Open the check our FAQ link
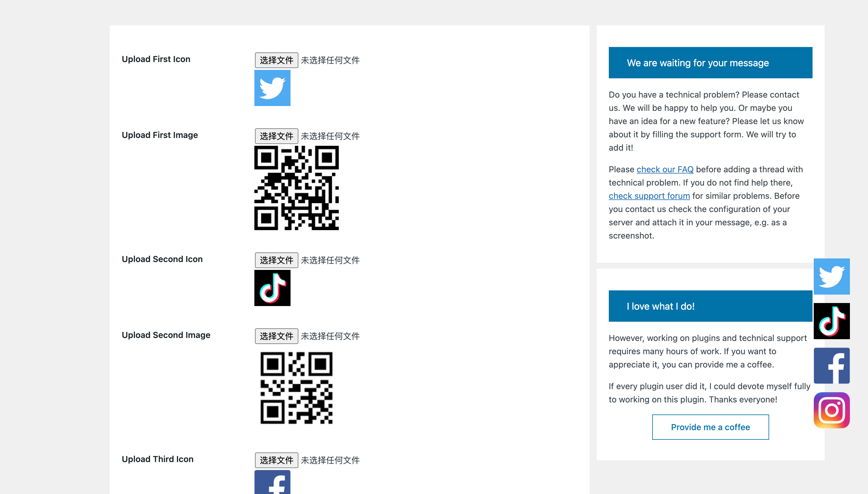This screenshot has width=868, height=494. (x=665, y=169)
